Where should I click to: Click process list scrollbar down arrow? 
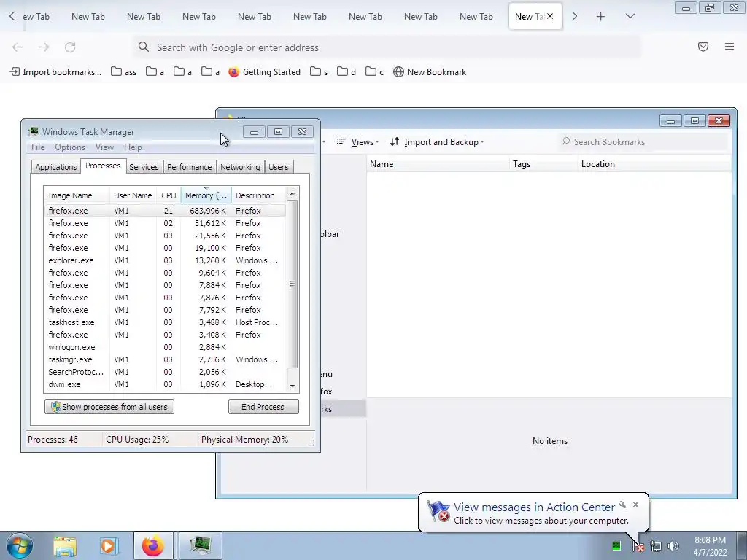pos(293,386)
